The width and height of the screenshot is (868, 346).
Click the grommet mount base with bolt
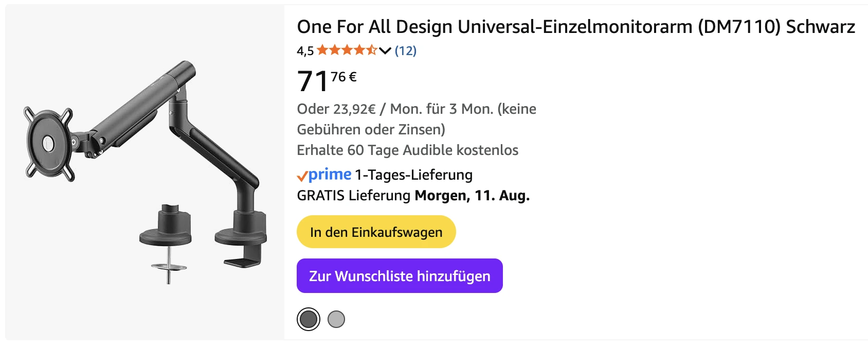click(166, 242)
